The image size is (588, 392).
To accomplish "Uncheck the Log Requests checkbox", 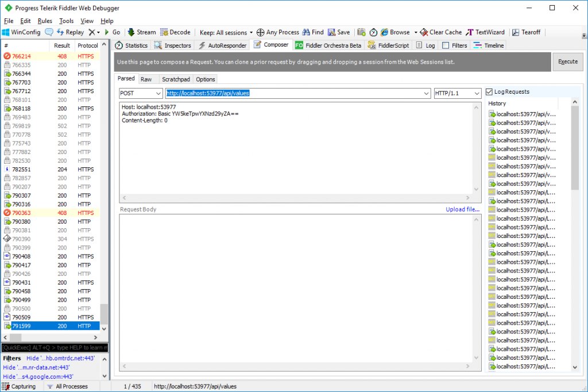I will click(x=489, y=91).
